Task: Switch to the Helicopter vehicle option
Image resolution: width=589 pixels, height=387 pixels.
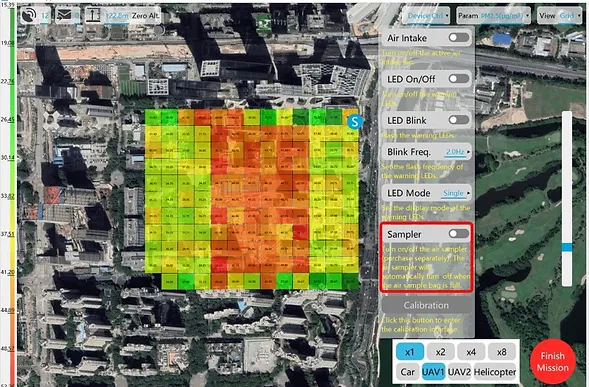Action: 495,372
